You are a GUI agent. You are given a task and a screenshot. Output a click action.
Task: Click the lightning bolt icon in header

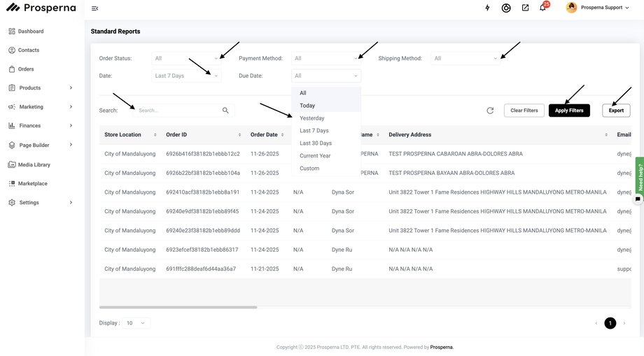487,8
